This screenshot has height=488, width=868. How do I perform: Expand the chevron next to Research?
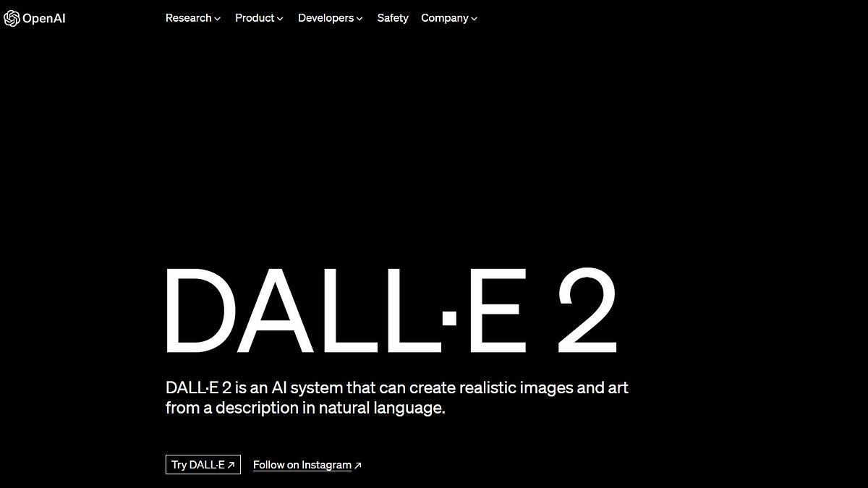(x=217, y=19)
